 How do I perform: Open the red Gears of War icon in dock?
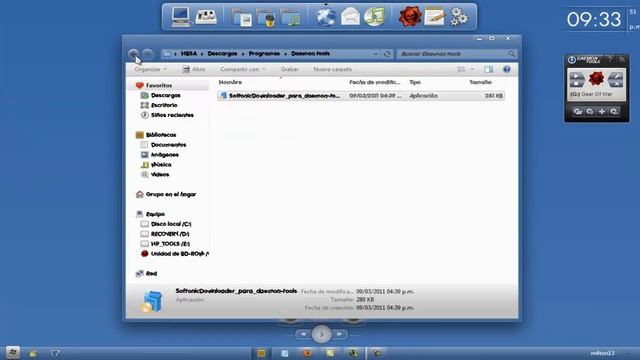tap(410, 17)
